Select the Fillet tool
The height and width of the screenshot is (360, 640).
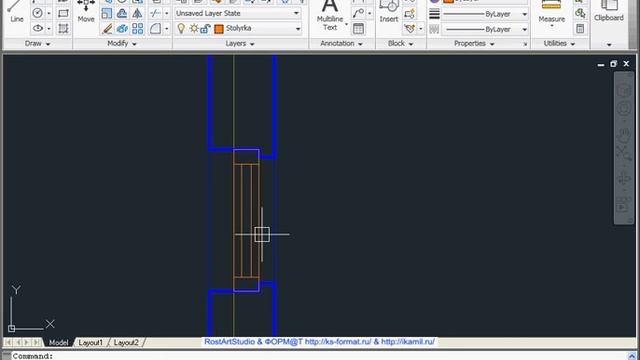155,29
